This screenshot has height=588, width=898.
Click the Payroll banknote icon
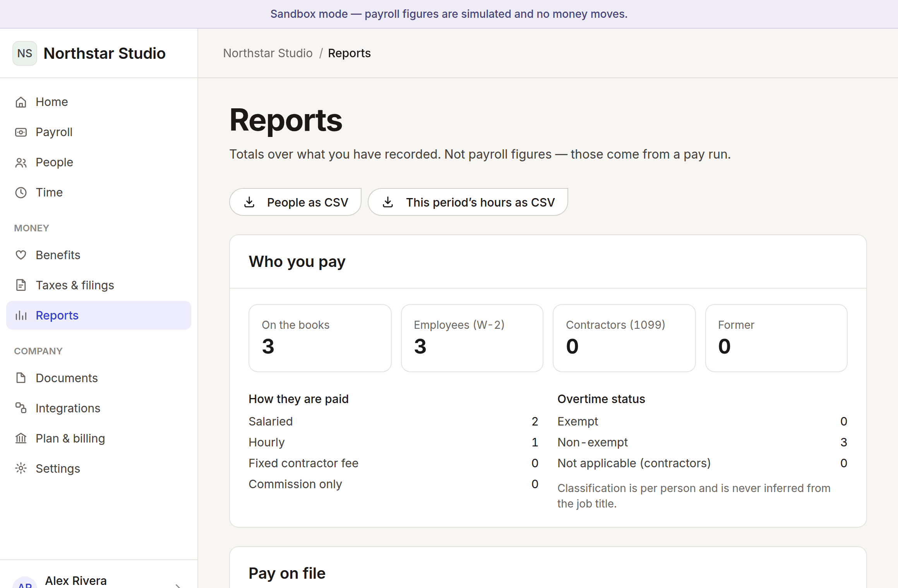21,132
